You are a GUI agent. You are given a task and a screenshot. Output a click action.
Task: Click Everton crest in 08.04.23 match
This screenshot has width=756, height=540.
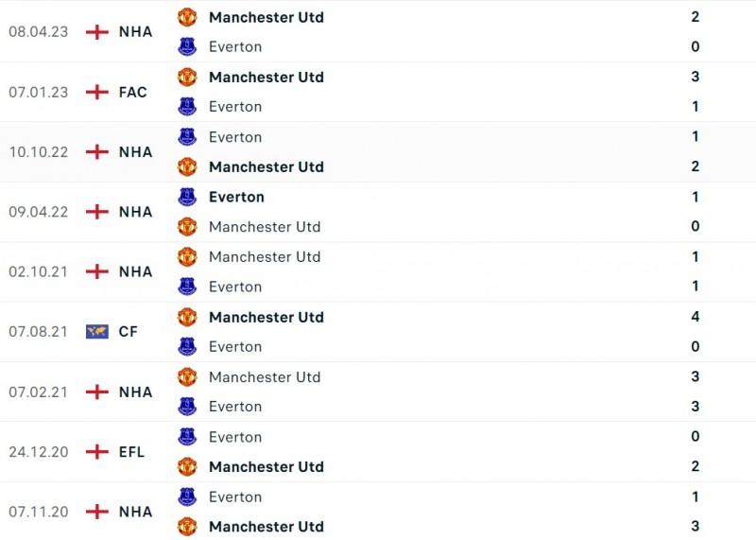click(x=187, y=46)
